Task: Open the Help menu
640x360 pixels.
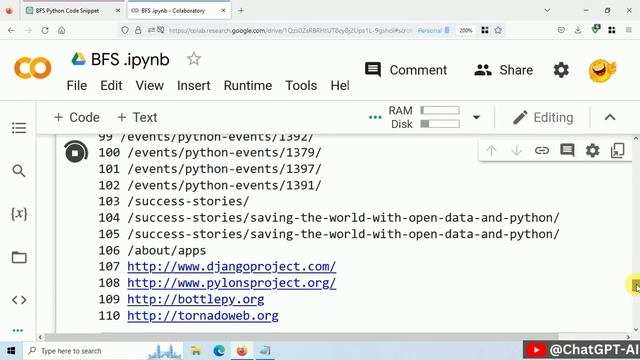Action: point(340,86)
